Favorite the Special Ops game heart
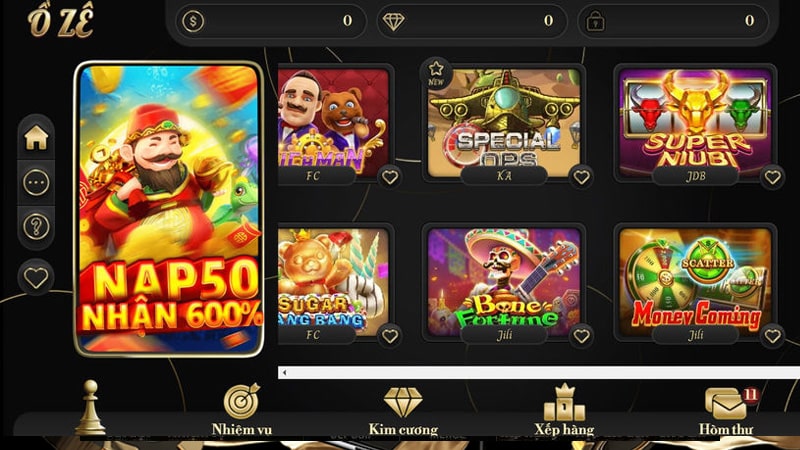 (x=581, y=177)
